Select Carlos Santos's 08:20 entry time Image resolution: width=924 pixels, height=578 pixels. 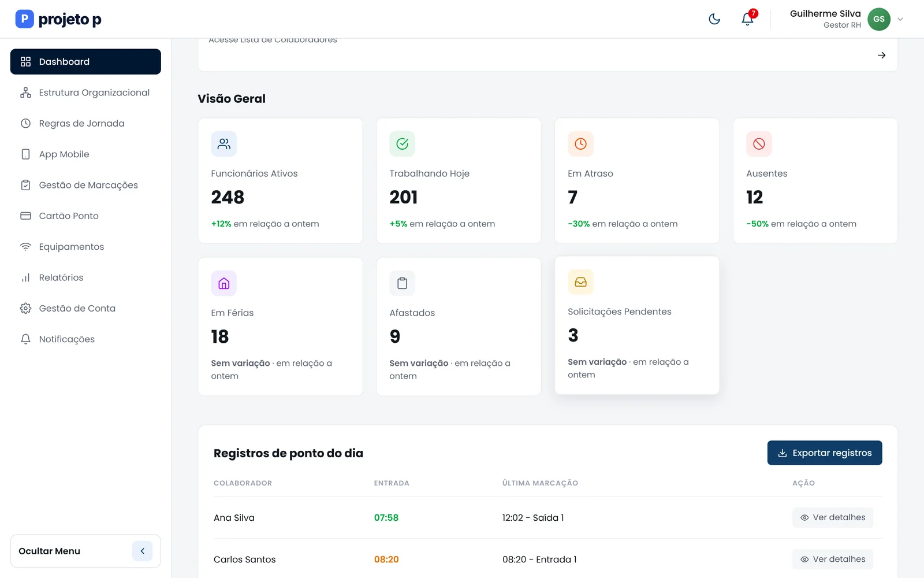click(x=386, y=560)
